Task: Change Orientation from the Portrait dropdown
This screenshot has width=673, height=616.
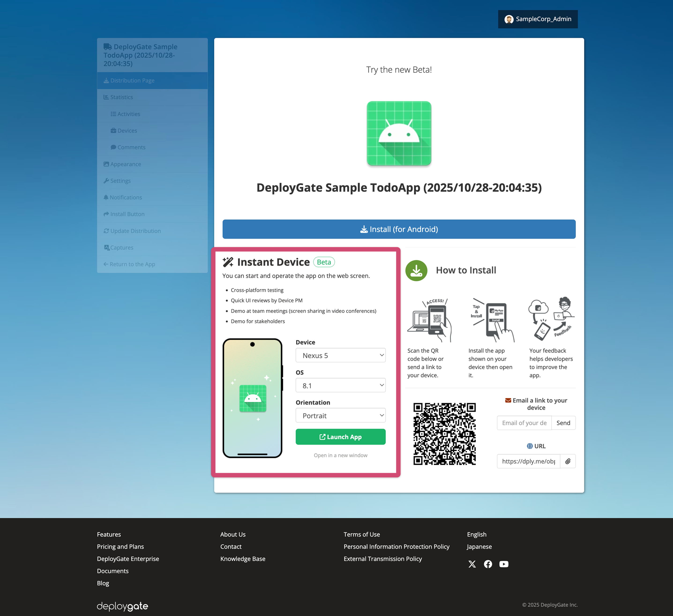Action: point(340,415)
